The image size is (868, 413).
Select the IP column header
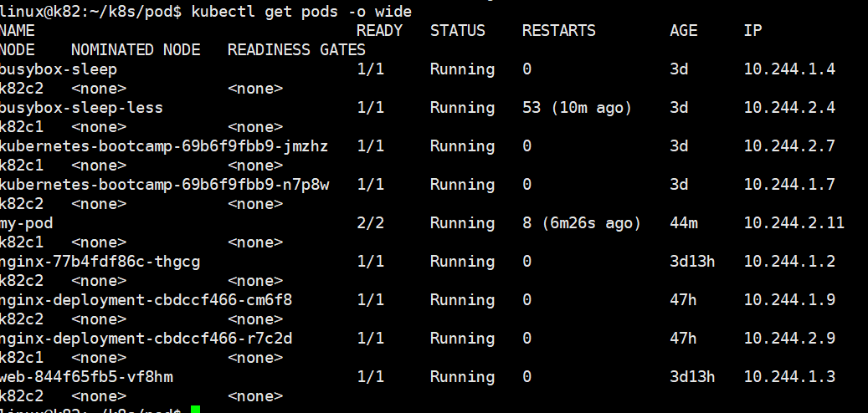pyautogui.click(x=752, y=30)
